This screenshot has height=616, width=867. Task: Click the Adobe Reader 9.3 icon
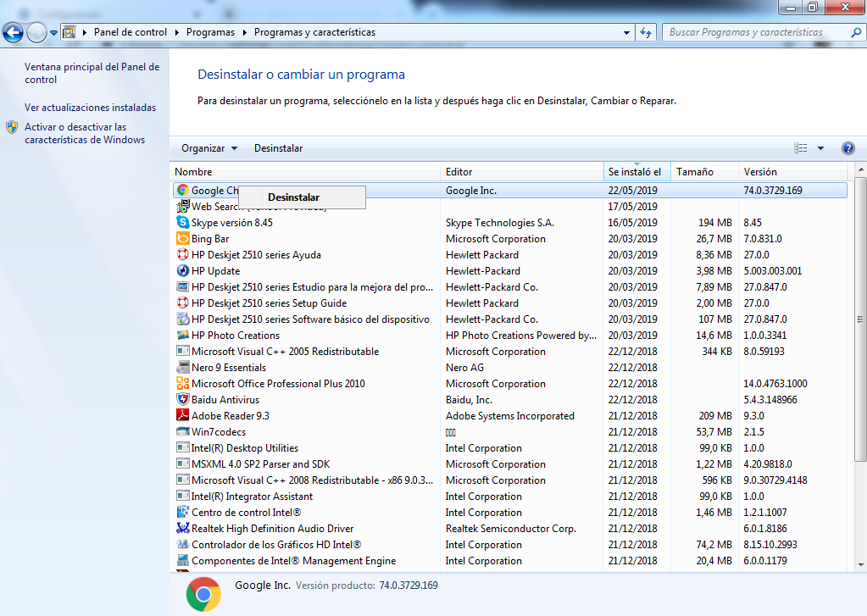click(182, 415)
